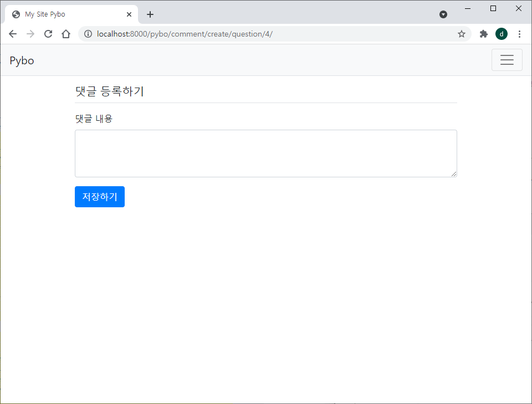Open the Extensions puzzle icon
Image resolution: width=532 pixels, height=404 pixels.
click(483, 34)
